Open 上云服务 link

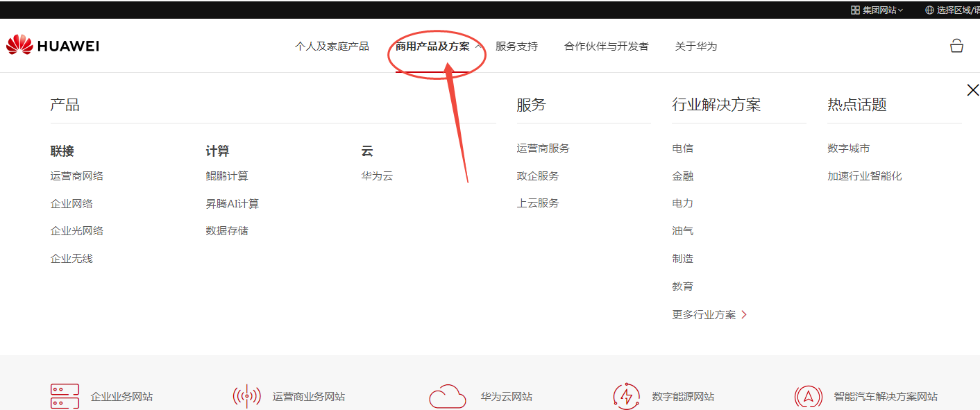538,203
